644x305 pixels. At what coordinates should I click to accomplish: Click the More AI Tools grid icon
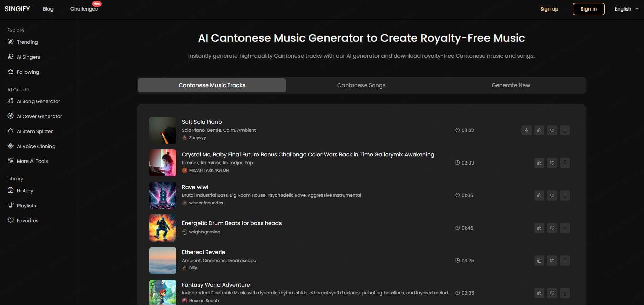[x=11, y=161]
